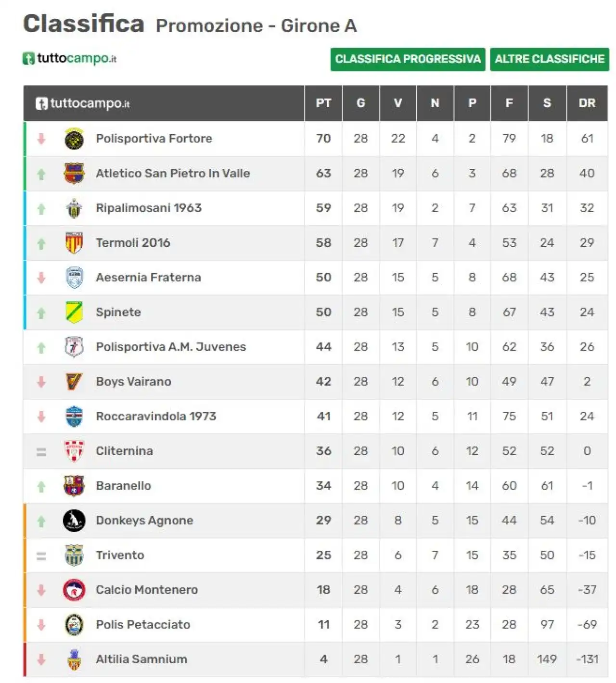Click the Baranello team crest
The width and height of the screenshot is (616, 683).
[74, 486]
